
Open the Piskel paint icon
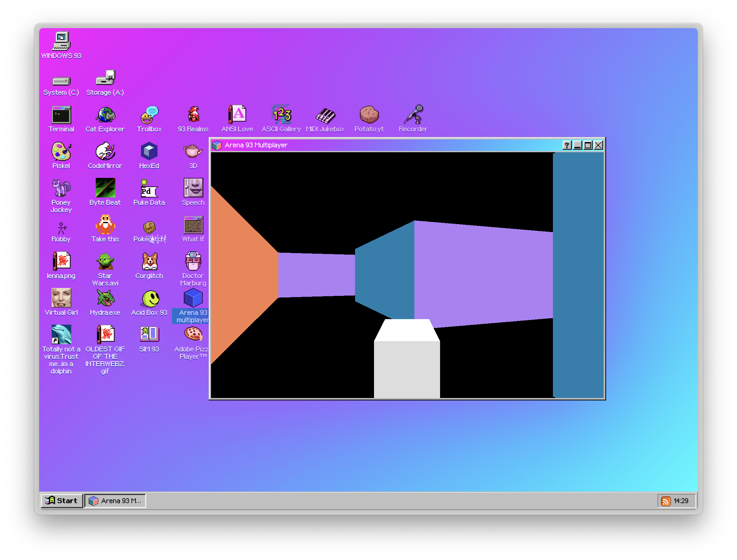point(61,152)
